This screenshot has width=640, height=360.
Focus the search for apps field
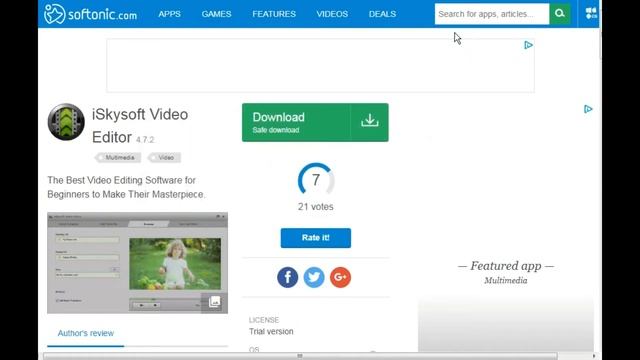point(492,14)
